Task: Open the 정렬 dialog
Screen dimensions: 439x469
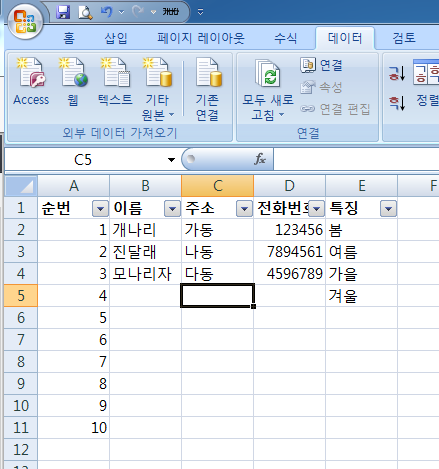Action: tap(426, 82)
